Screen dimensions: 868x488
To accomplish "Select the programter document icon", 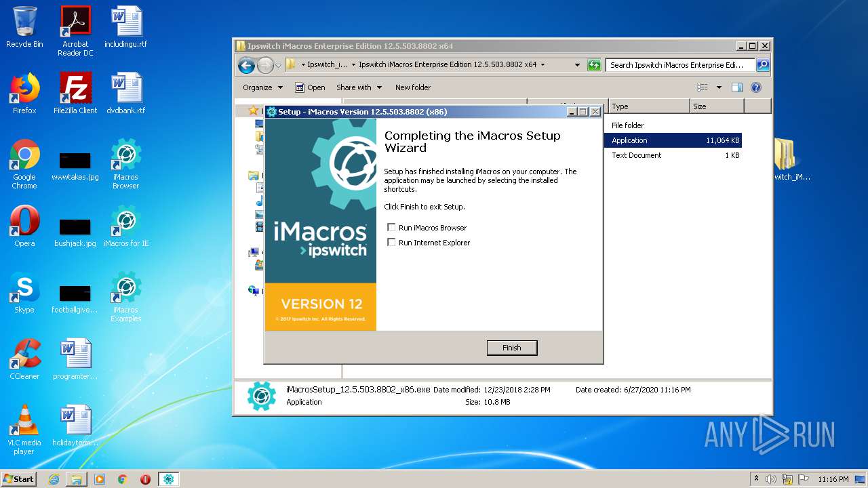I will [75, 359].
